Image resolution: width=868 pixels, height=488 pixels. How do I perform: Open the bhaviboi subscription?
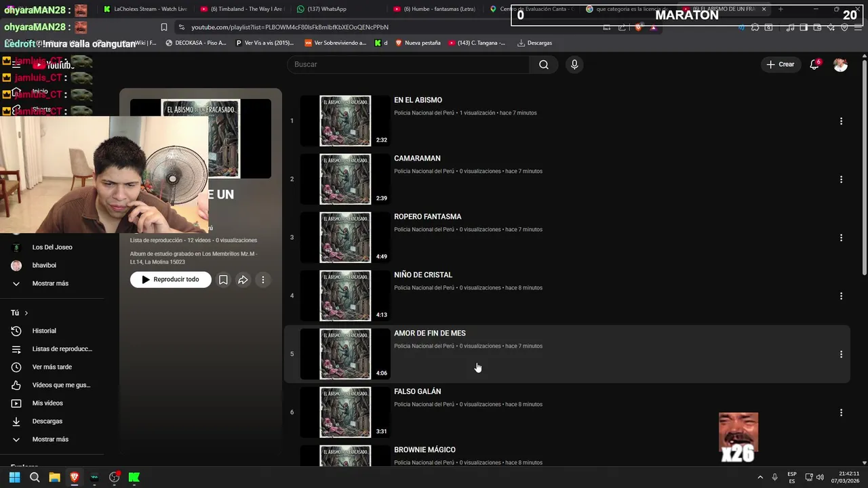(x=44, y=266)
